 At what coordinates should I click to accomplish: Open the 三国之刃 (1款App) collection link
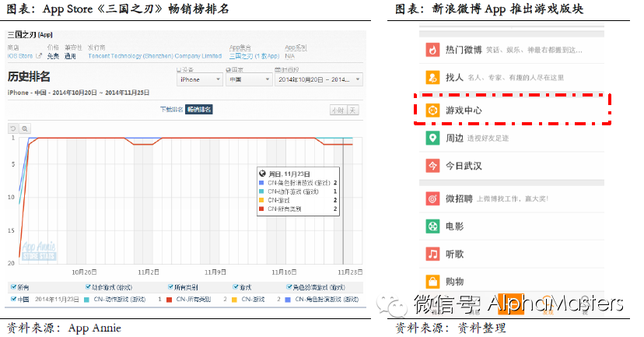pyautogui.click(x=254, y=56)
